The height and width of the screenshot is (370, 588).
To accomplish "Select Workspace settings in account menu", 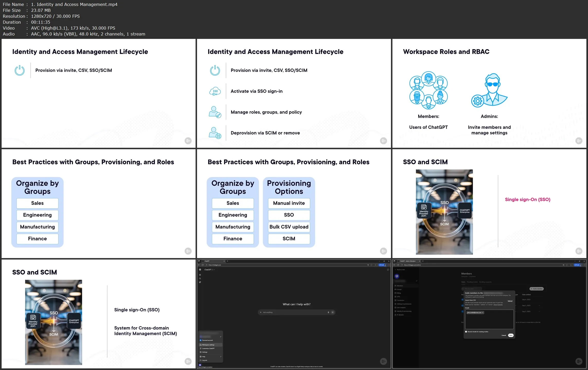I will coord(208,345).
